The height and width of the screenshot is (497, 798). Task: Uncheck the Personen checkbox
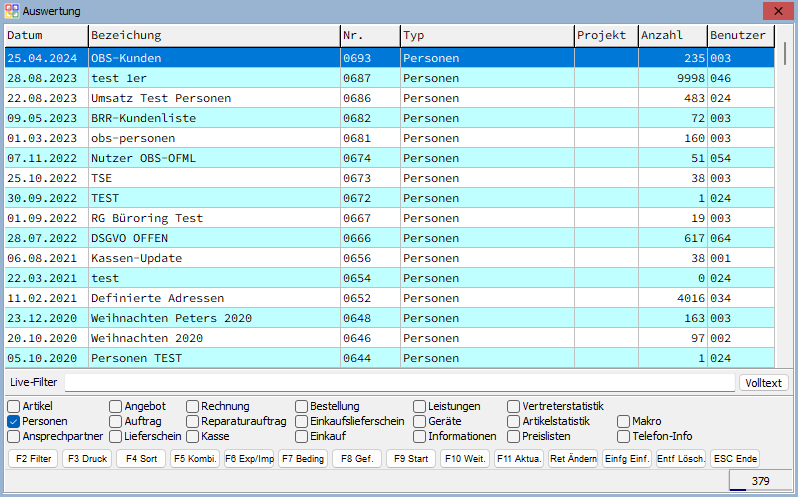coord(14,422)
